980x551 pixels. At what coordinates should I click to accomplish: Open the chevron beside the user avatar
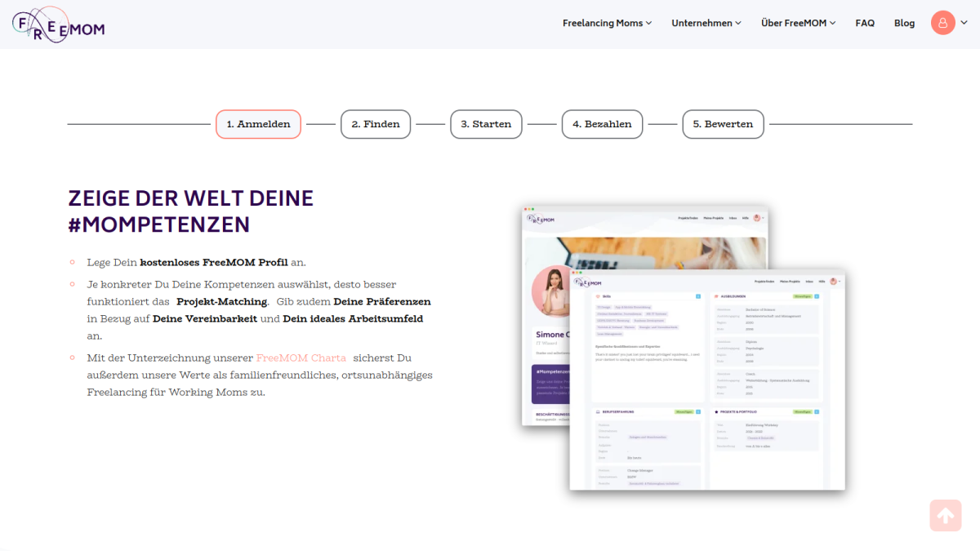pos(964,23)
